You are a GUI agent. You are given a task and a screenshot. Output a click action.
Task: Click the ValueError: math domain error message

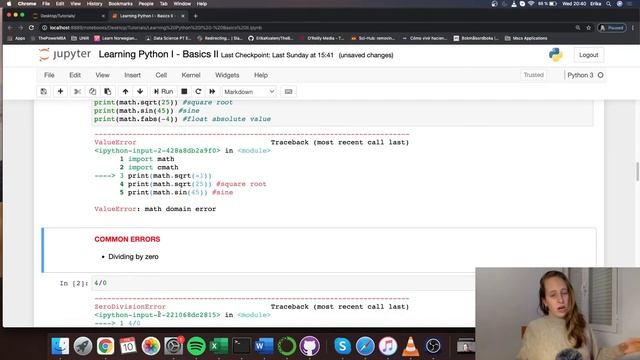tap(155, 209)
